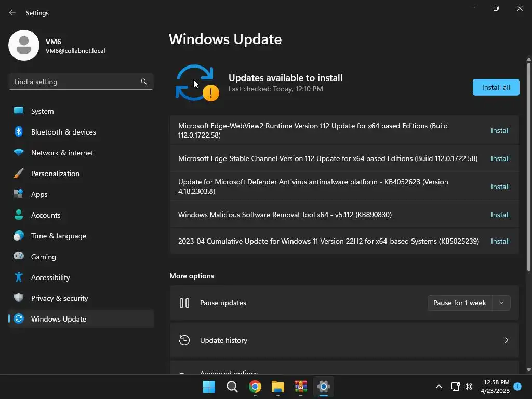This screenshot has width=532, height=399.
Task: Click the Accounts person icon in sidebar
Action: coord(19,215)
